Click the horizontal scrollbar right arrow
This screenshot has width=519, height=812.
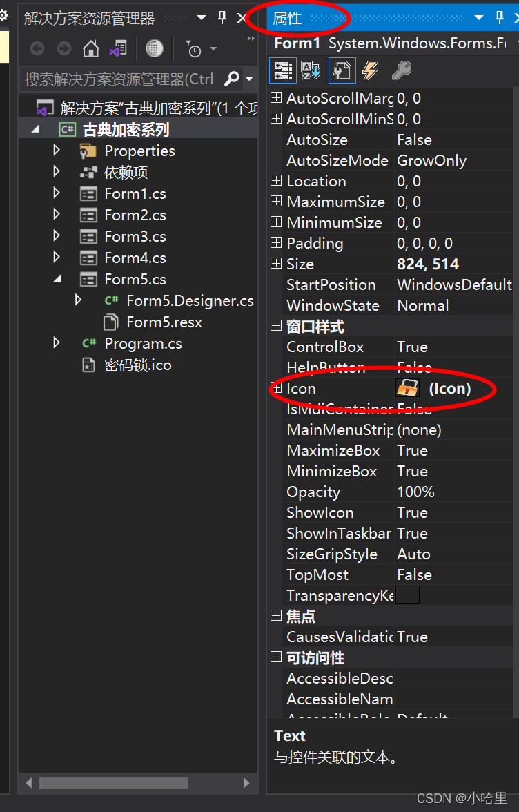point(246,782)
